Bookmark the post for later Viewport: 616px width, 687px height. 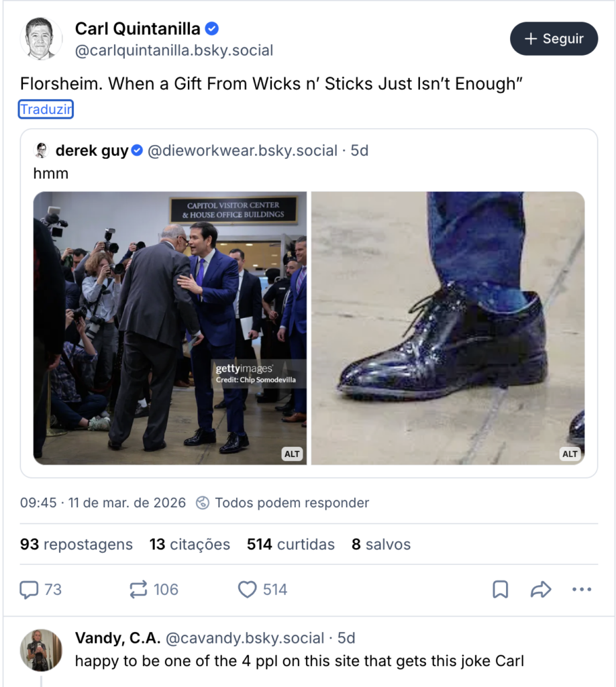click(x=499, y=589)
